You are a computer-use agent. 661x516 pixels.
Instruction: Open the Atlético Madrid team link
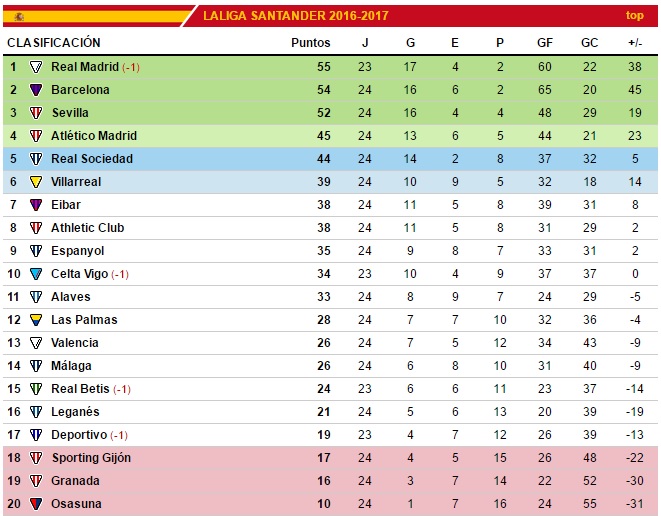pos(94,136)
